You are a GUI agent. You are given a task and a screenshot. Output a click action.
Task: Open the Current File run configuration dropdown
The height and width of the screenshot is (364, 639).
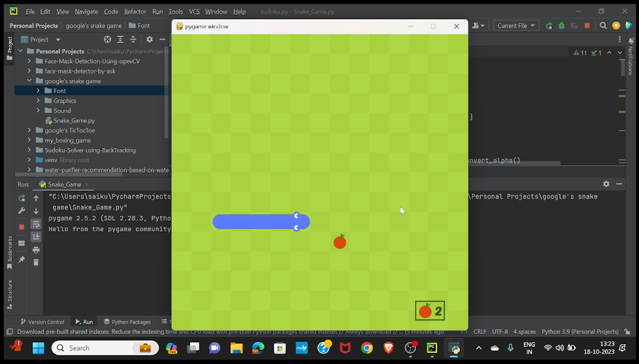[516, 26]
